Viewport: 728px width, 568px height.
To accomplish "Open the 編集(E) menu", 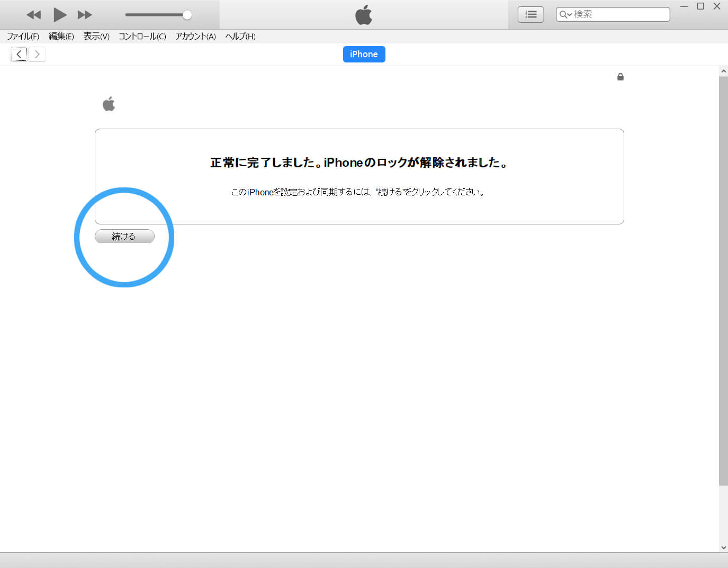I will point(61,37).
